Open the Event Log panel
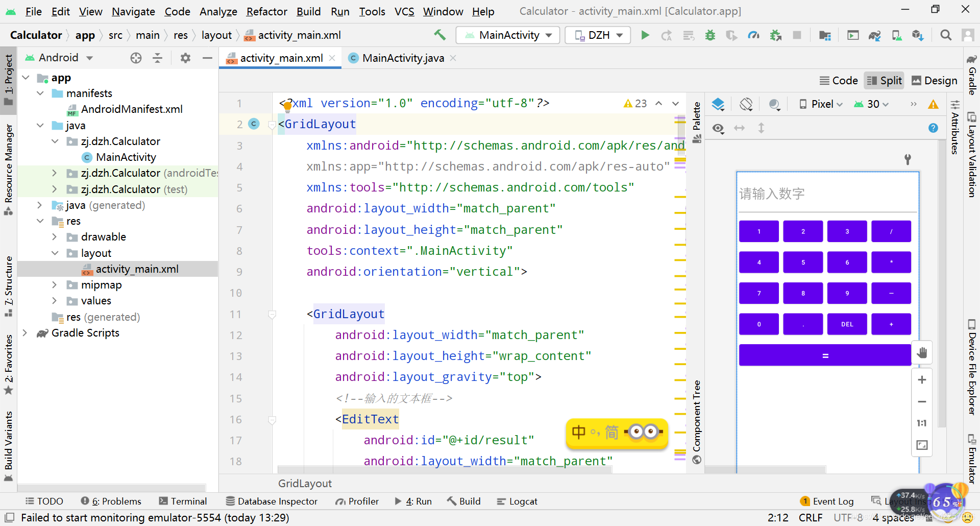The height and width of the screenshot is (526, 980). 827,501
